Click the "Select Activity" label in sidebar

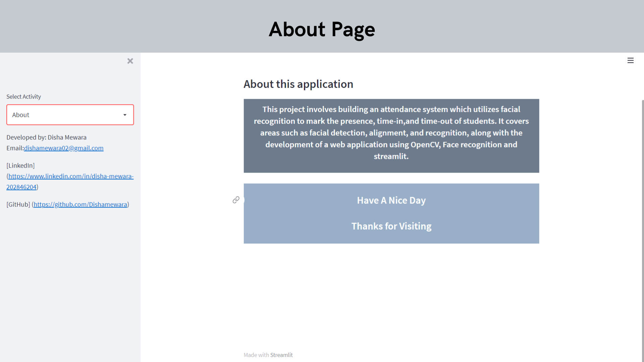(23, 97)
